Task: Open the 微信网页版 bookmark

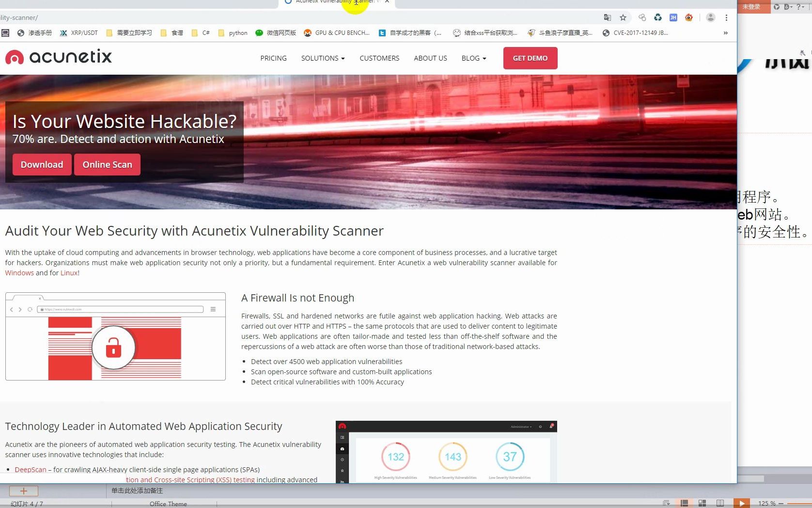Action: coord(276,33)
